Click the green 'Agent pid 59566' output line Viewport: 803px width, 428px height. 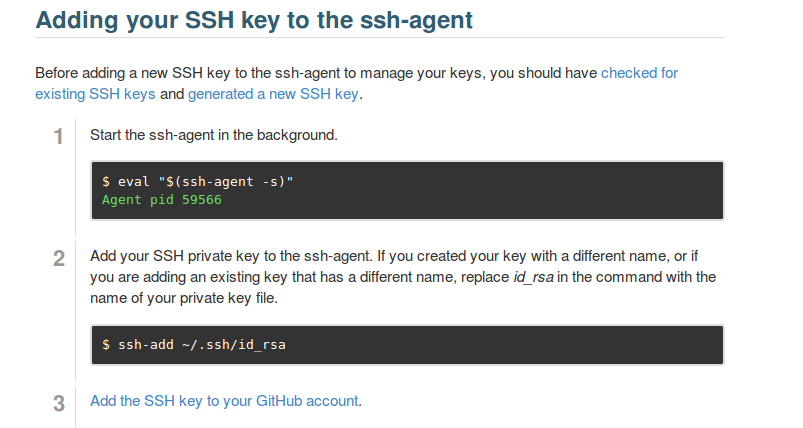pyautogui.click(x=161, y=199)
